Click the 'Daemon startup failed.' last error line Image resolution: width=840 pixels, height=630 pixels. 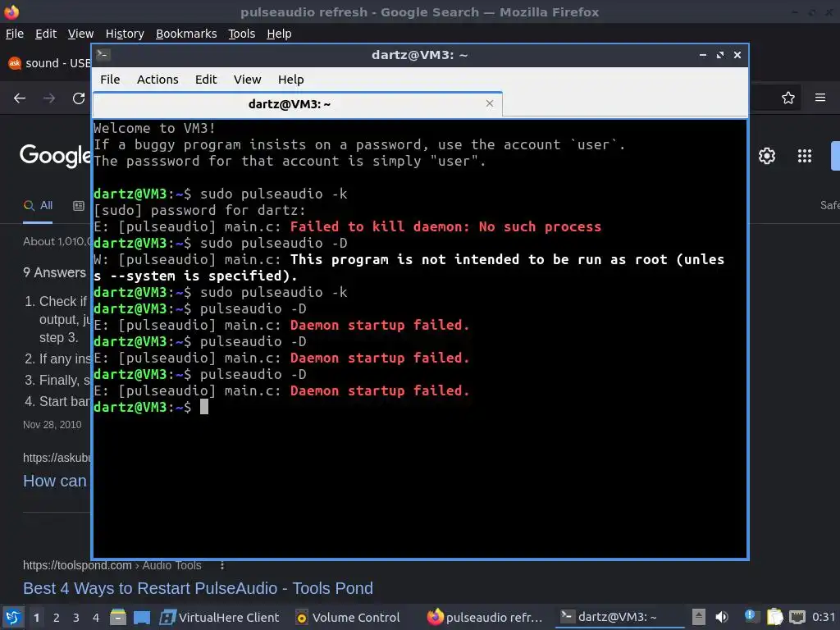click(379, 390)
